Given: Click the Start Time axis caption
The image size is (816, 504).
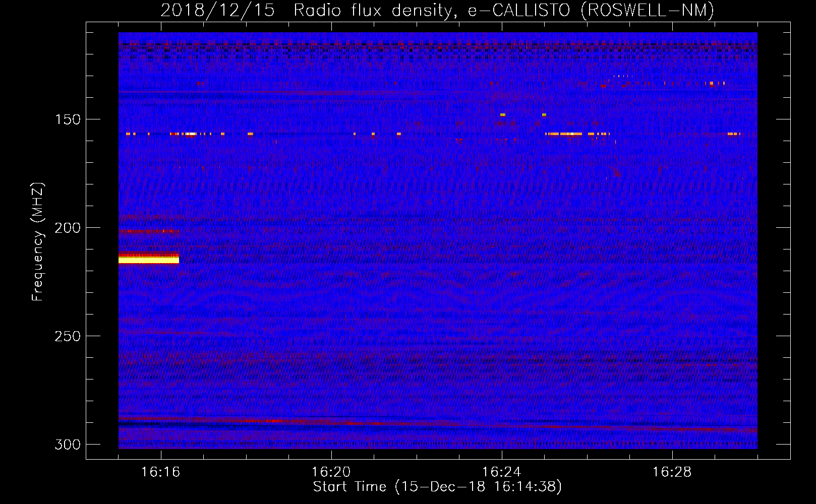Looking at the screenshot, I should coord(437,487).
